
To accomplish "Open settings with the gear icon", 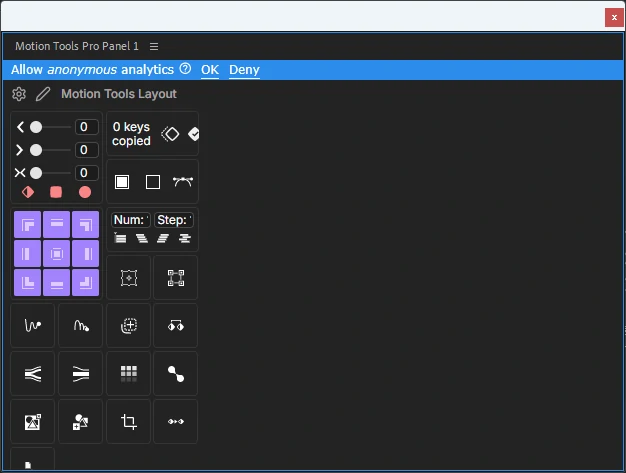I will pos(19,94).
